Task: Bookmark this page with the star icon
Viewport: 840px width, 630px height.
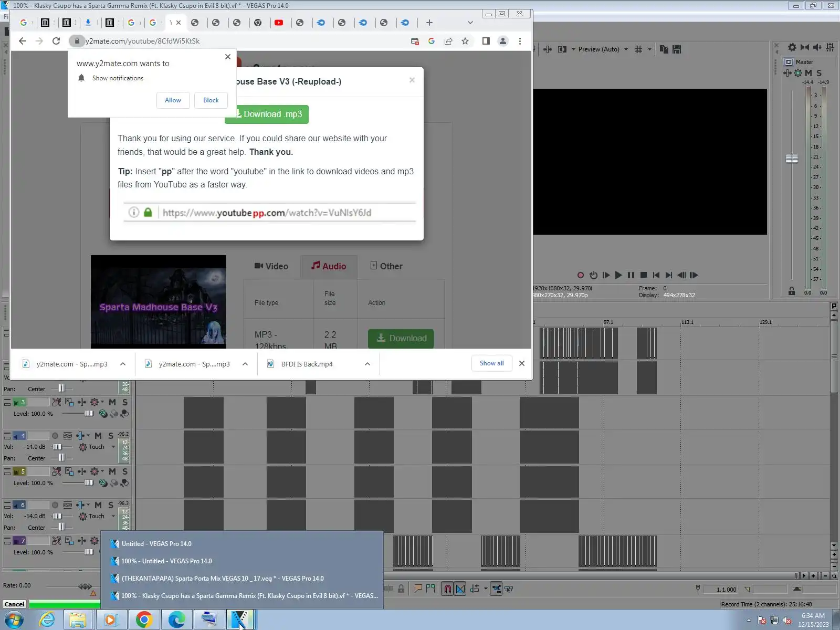Action: (465, 41)
